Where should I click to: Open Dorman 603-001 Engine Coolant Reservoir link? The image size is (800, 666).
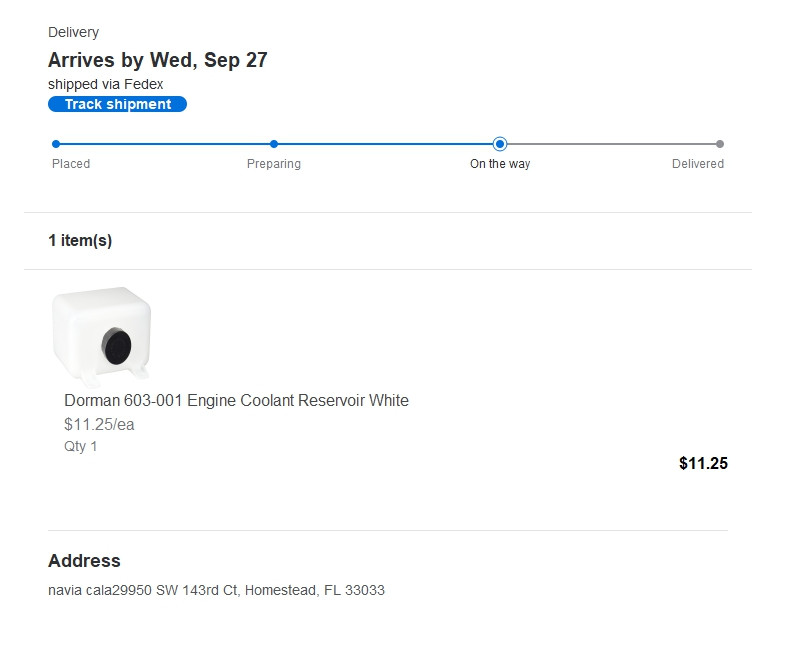pyautogui.click(x=236, y=400)
